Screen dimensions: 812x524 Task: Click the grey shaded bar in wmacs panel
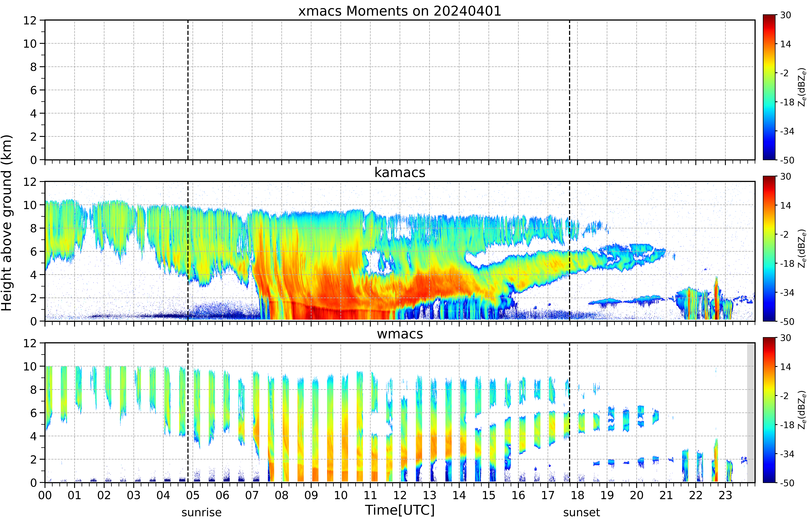pyautogui.click(x=751, y=413)
